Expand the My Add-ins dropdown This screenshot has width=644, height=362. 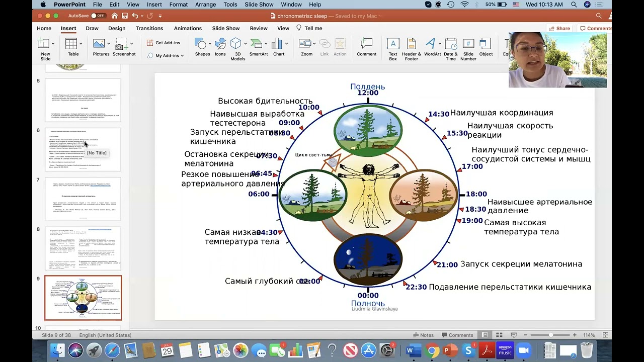point(182,56)
